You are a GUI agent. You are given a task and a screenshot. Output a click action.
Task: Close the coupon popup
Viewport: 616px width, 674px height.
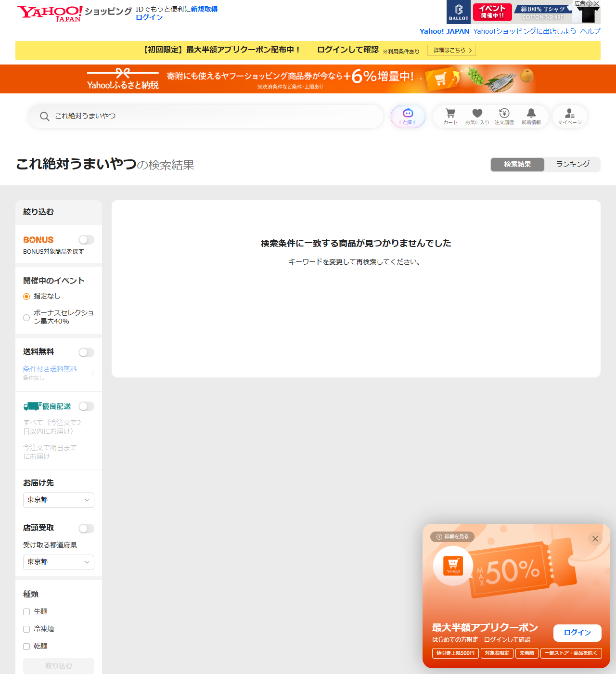[x=595, y=539]
